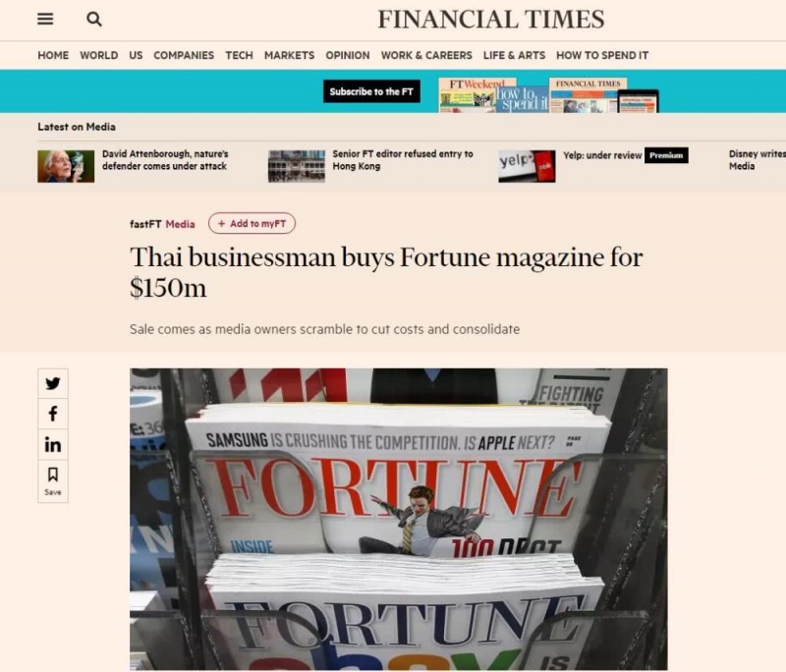Select Work & Careers in navigation
This screenshot has height=672, width=786.
point(426,56)
